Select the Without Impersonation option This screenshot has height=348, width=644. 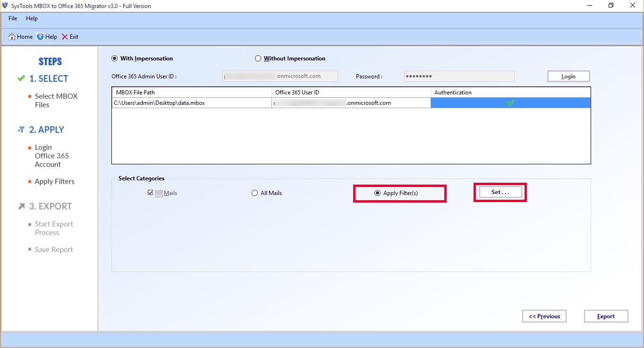point(258,59)
